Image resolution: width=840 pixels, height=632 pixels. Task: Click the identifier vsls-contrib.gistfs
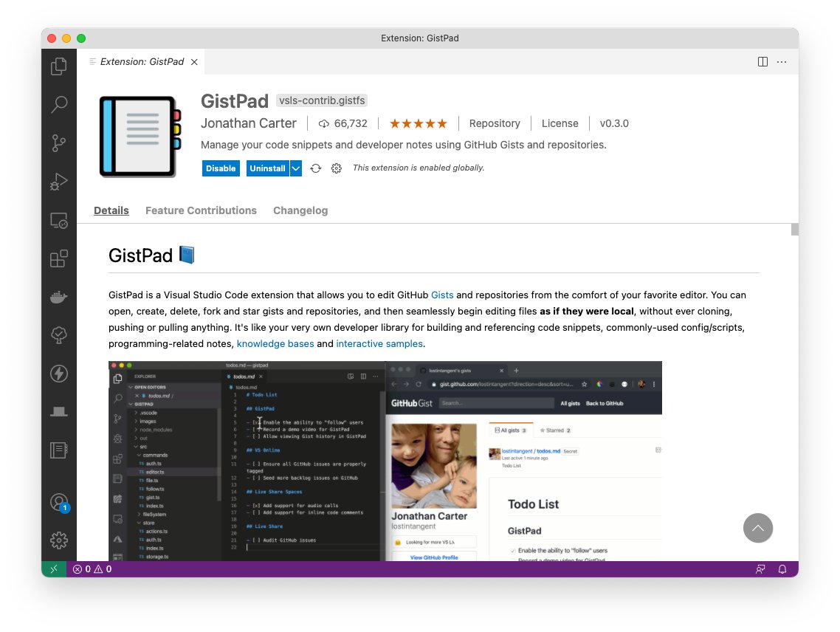(322, 100)
